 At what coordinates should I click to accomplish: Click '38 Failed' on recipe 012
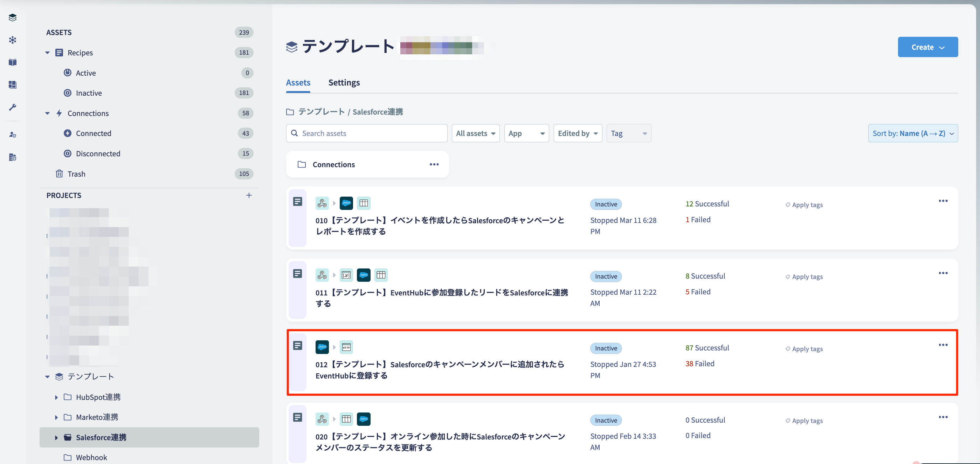click(699, 364)
